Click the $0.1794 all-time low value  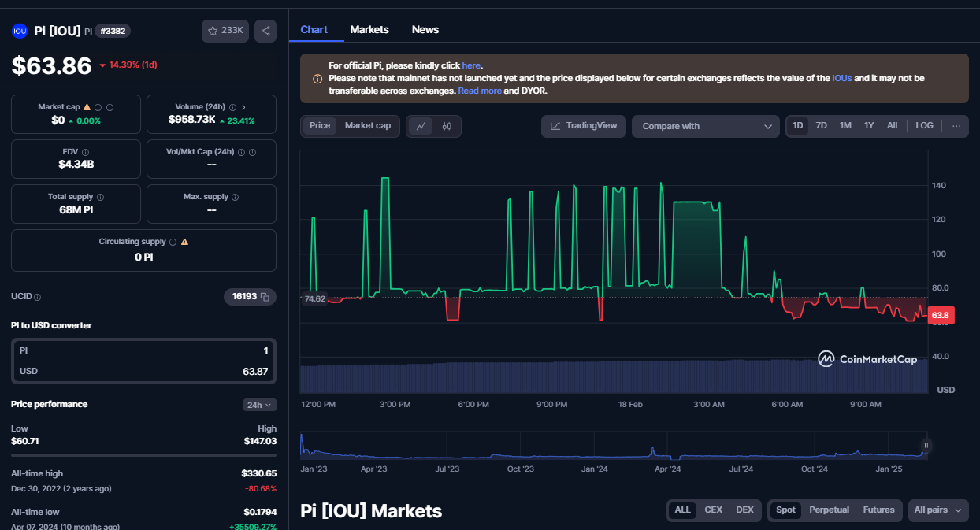[x=259, y=512]
